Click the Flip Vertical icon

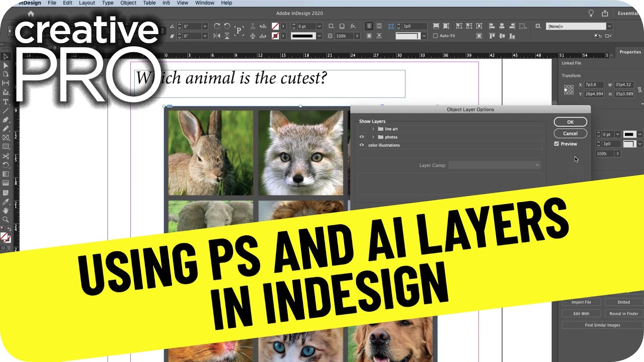[227, 36]
